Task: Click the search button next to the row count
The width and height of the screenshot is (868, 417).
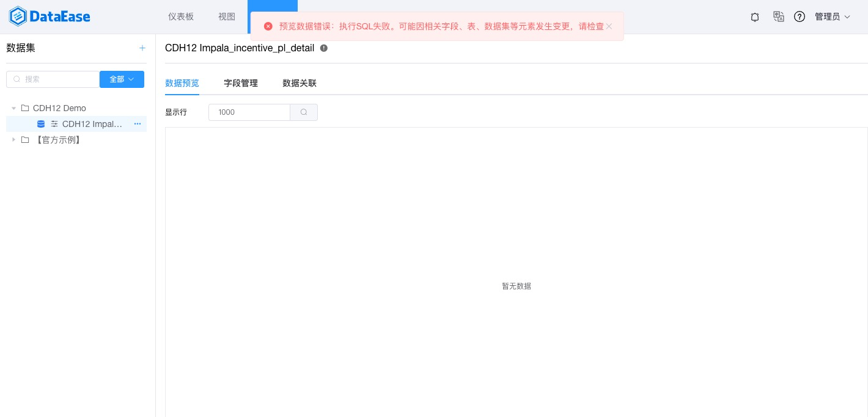Action: click(x=304, y=112)
